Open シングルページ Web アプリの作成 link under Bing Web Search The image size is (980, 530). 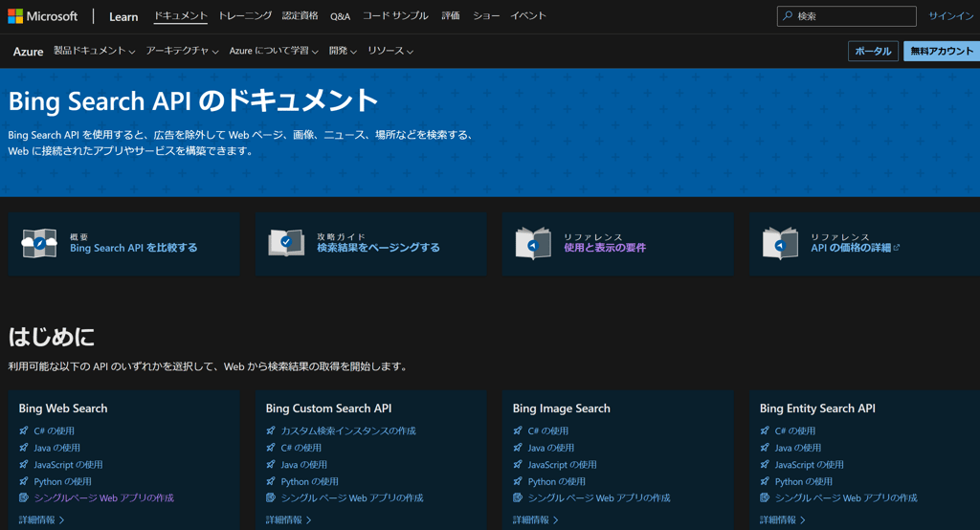point(103,498)
